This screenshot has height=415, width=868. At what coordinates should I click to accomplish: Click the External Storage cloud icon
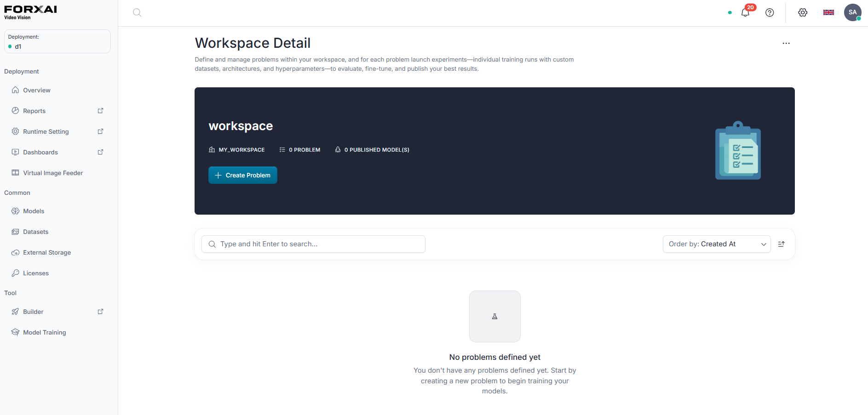point(16,252)
